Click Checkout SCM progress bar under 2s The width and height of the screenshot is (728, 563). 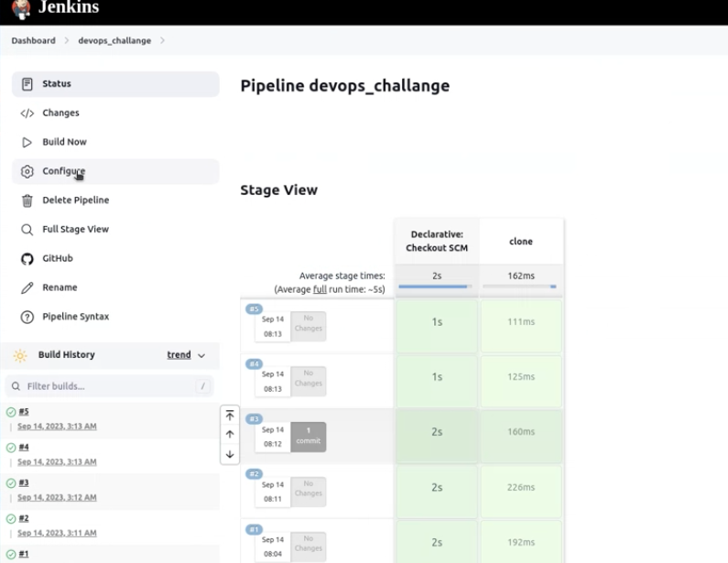coord(435,287)
